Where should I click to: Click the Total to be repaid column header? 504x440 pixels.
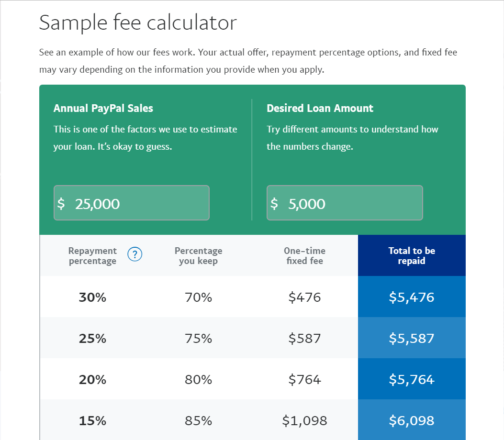[412, 256]
